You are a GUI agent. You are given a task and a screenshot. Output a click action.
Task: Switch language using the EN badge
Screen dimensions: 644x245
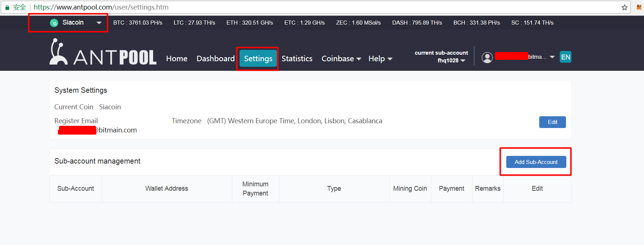(x=565, y=57)
